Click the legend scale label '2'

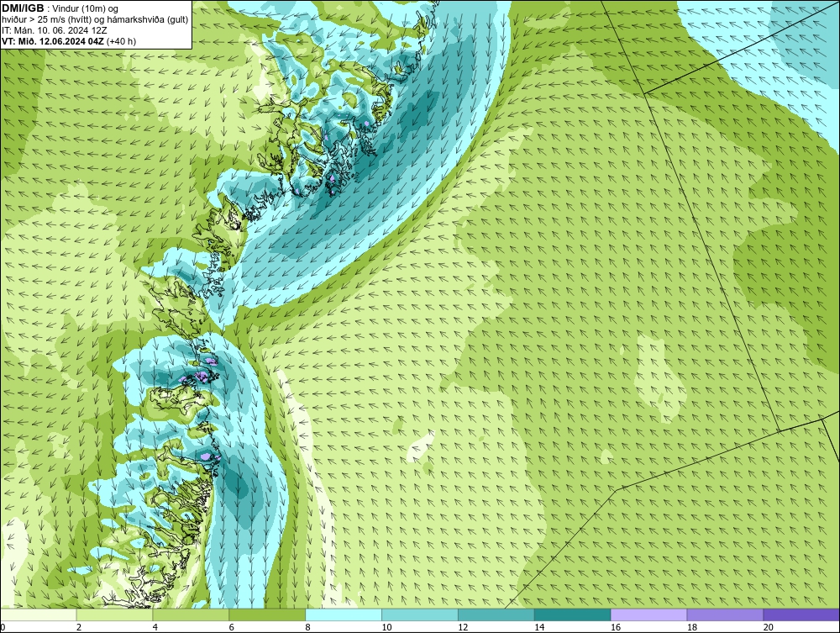(x=79, y=627)
